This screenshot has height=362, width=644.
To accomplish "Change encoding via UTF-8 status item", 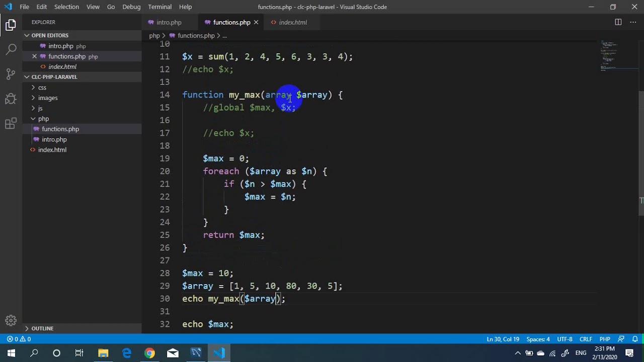I will click(x=565, y=339).
